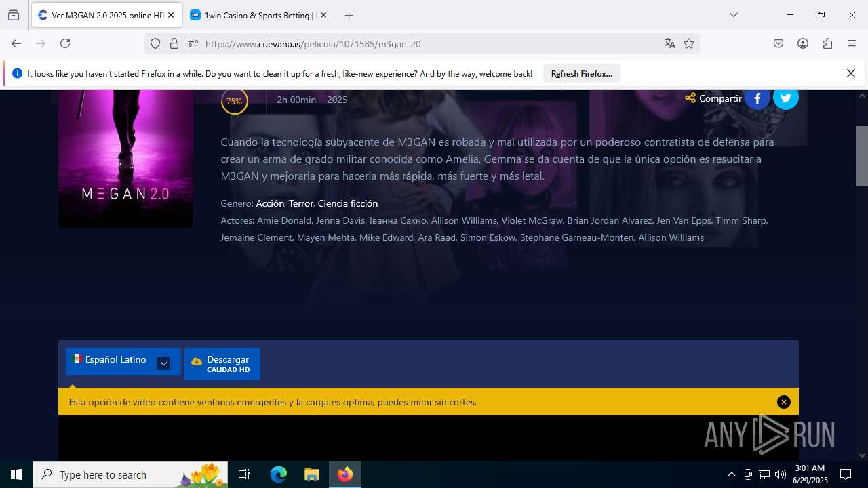Open taskbar clock and calendar
Image resolution: width=868 pixels, height=488 pixels.
(810, 474)
